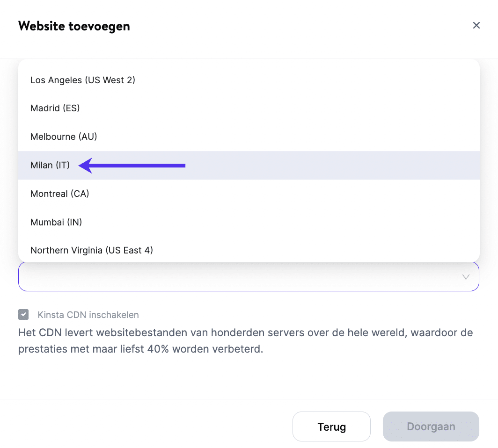Collapse the location dropdown using chevron arrow
The height and width of the screenshot is (448, 498).
pos(466,277)
